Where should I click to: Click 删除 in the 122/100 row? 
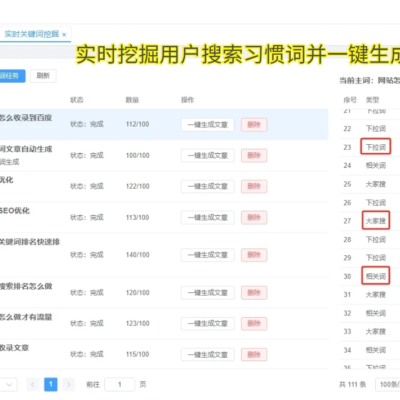[x=254, y=186]
